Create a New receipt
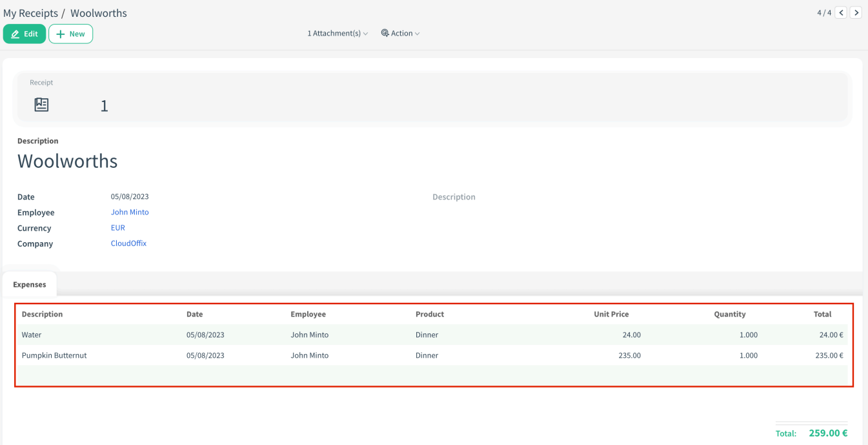 click(71, 34)
